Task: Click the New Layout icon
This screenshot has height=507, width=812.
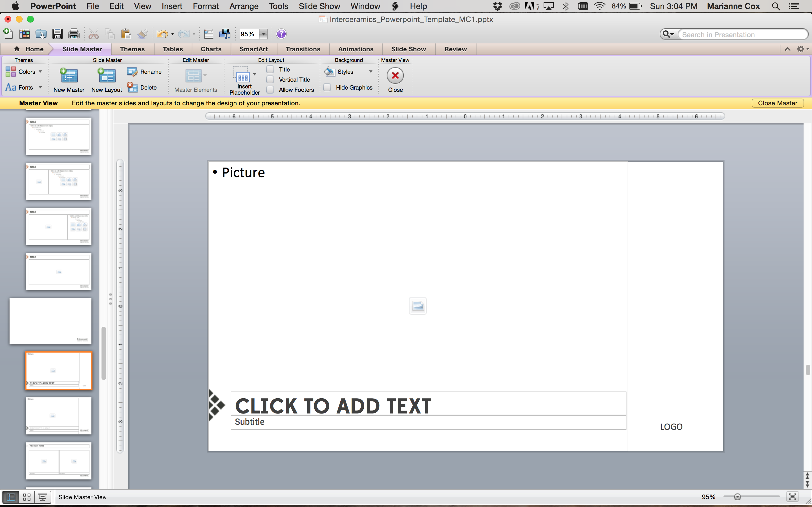Action: click(106, 76)
